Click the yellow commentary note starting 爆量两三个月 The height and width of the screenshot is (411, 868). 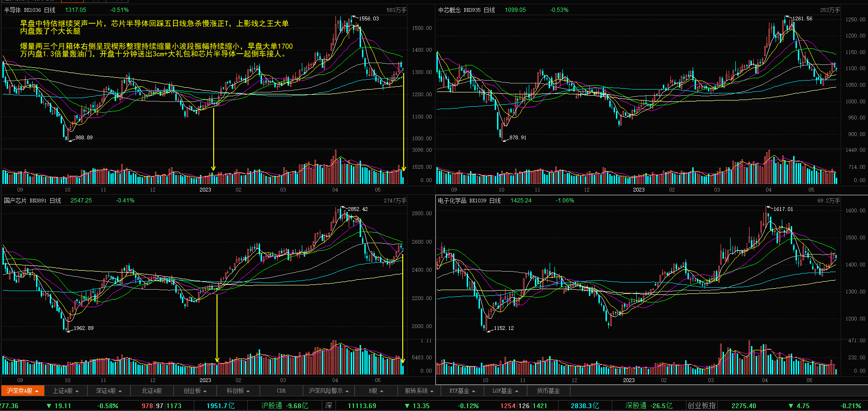(x=156, y=50)
